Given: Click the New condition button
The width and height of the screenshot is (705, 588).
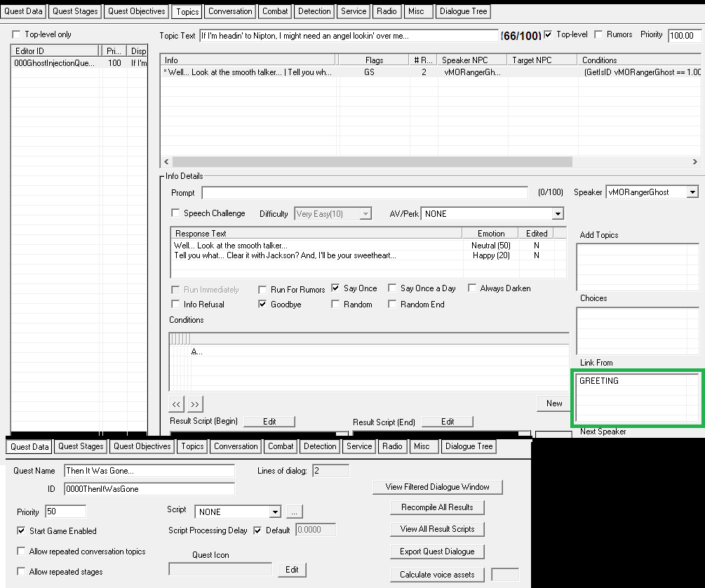Looking at the screenshot, I should pos(554,403).
